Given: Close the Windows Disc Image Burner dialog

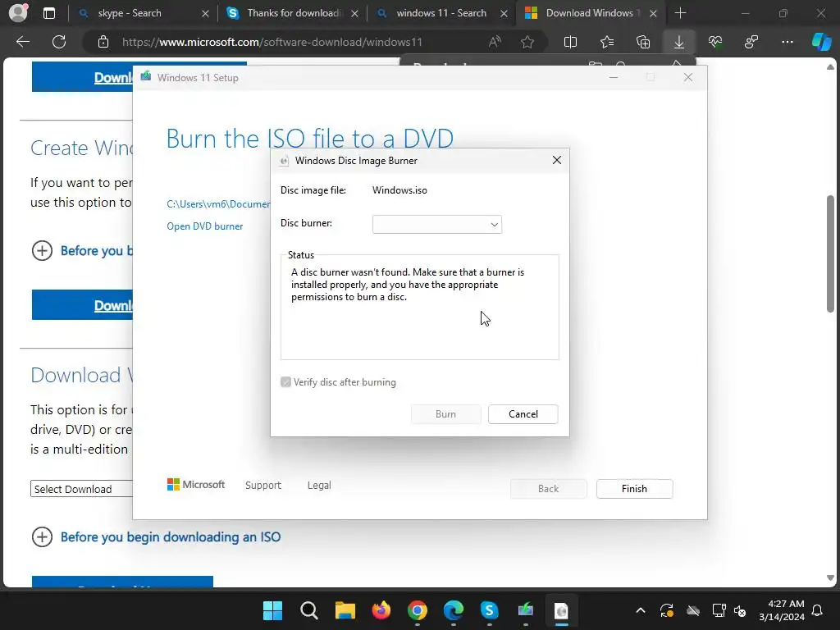Looking at the screenshot, I should (x=557, y=160).
